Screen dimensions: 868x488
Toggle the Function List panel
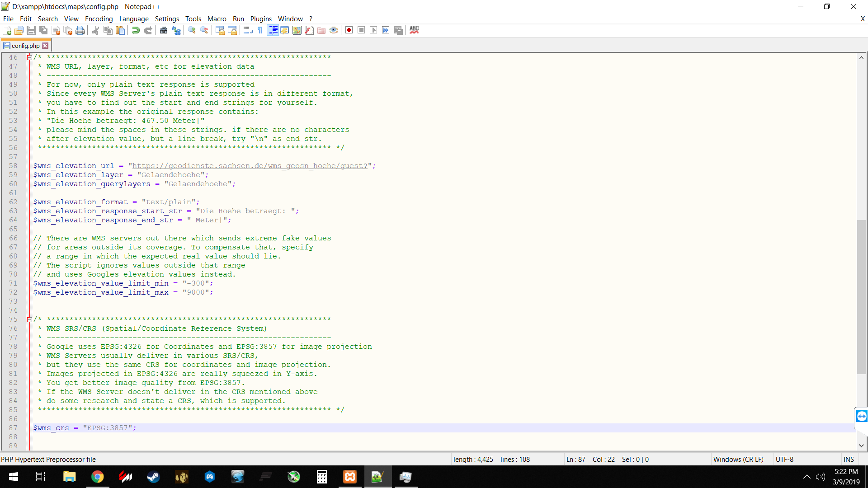pyautogui.click(x=309, y=30)
